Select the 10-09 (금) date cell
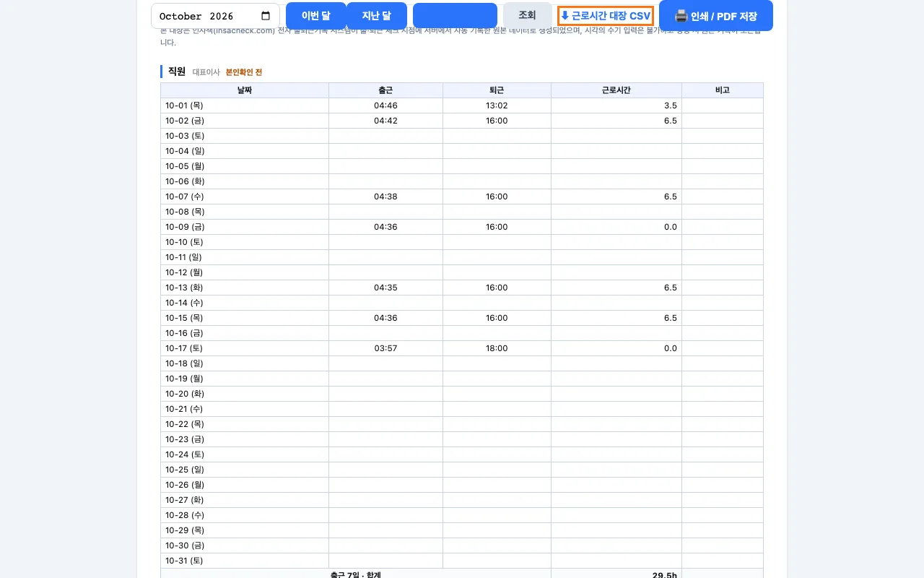The width and height of the screenshot is (924, 578). tap(245, 227)
